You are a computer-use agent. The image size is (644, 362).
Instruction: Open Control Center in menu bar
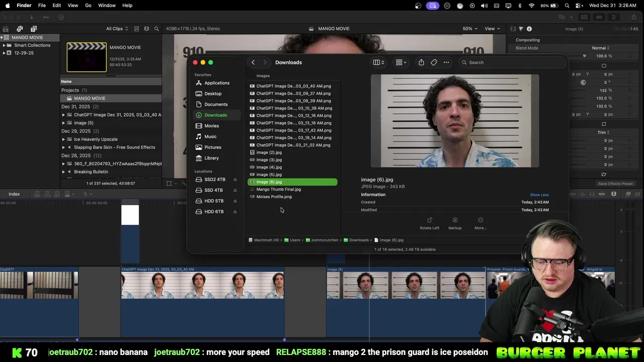coord(579,6)
